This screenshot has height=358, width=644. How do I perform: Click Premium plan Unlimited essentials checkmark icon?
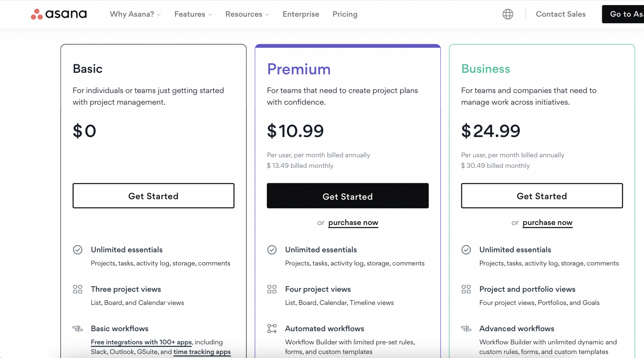tap(272, 250)
